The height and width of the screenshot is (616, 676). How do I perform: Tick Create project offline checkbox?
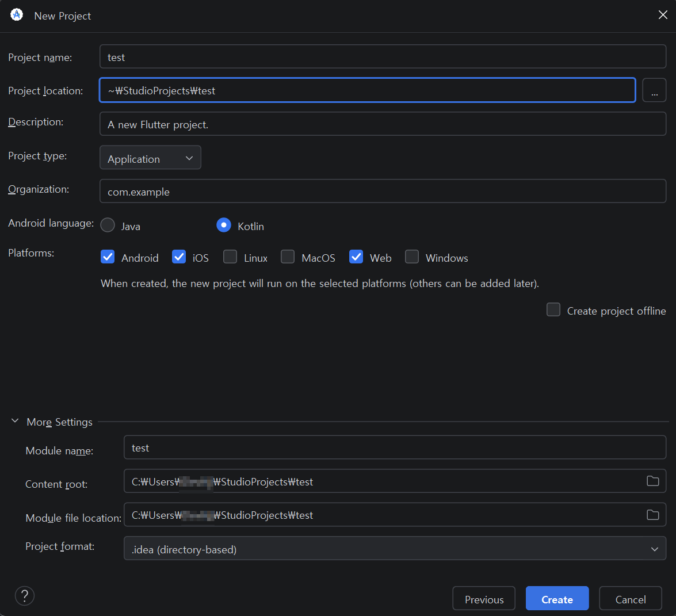553,310
